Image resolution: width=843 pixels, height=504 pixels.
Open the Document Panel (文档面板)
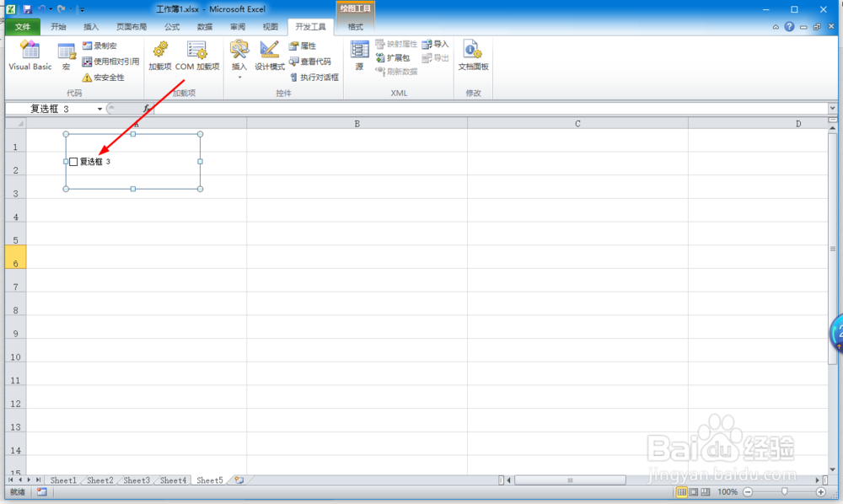473,56
